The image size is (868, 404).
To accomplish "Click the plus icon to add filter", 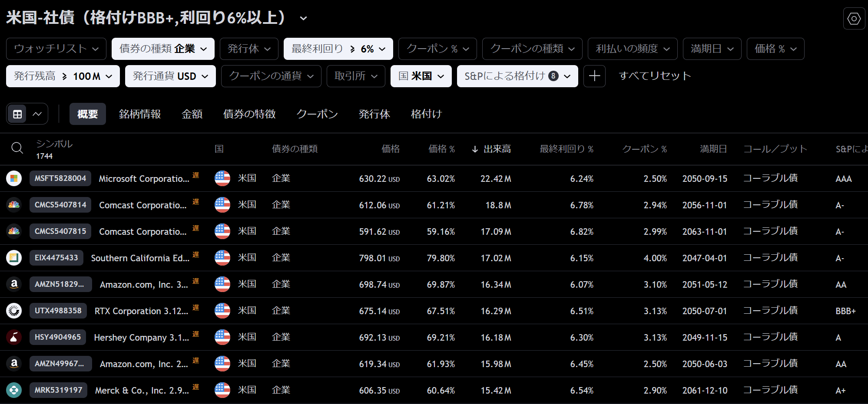I will click(594, 76).
